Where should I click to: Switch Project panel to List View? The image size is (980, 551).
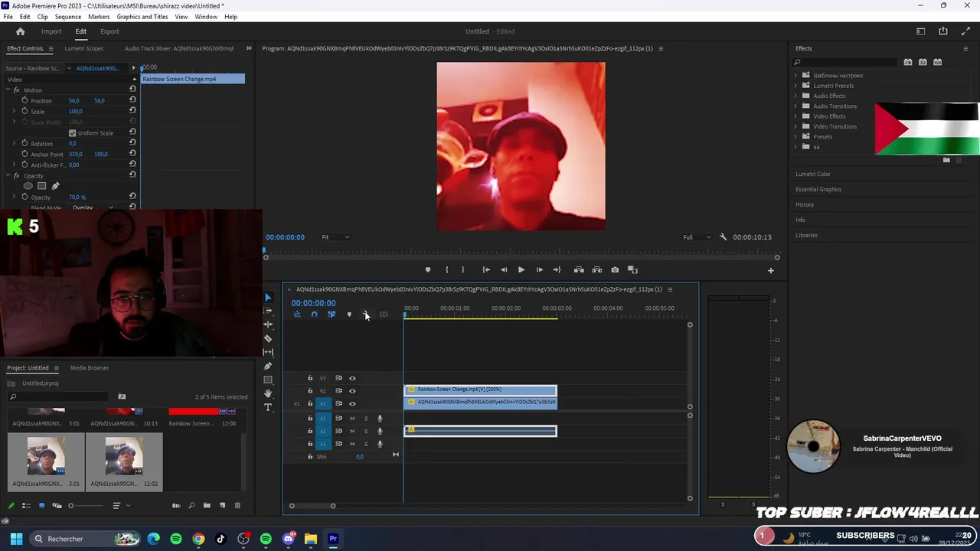click(26, 505)
